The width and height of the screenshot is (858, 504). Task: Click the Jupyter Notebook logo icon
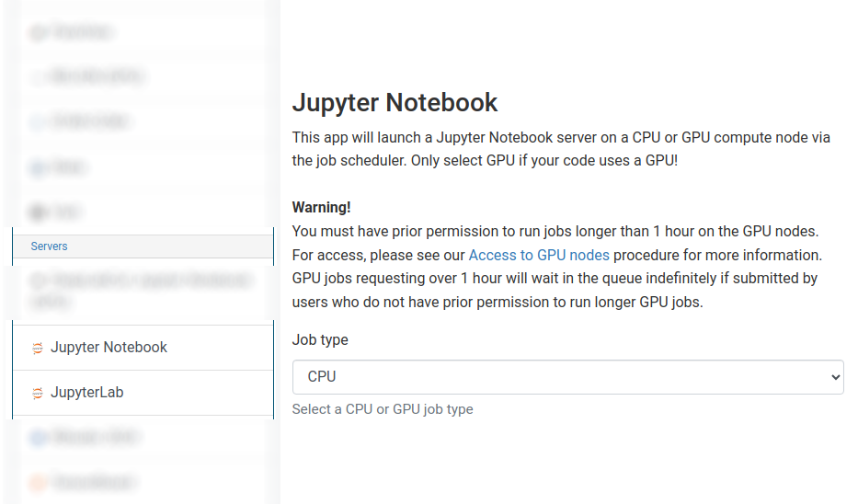point(38,348)
